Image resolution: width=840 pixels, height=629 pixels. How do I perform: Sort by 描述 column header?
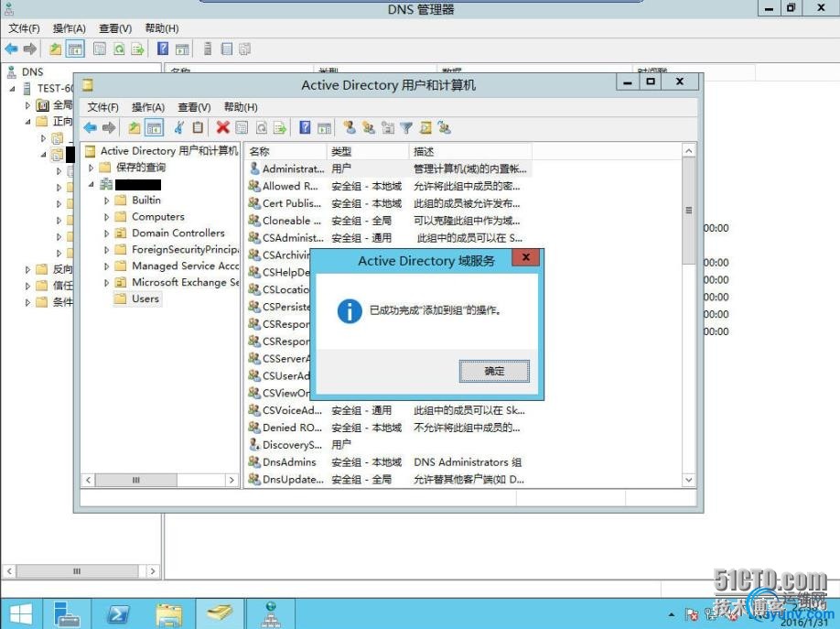470,152
